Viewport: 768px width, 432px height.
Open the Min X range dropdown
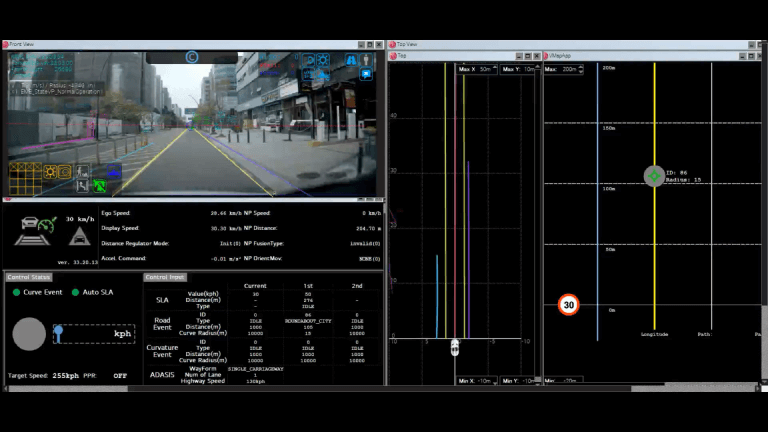[477, 381]
